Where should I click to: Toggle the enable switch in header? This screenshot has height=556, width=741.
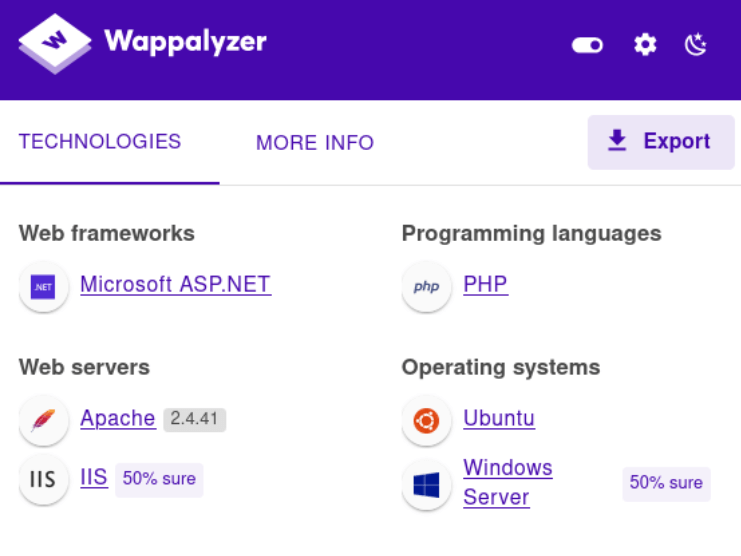coord(587,45)
